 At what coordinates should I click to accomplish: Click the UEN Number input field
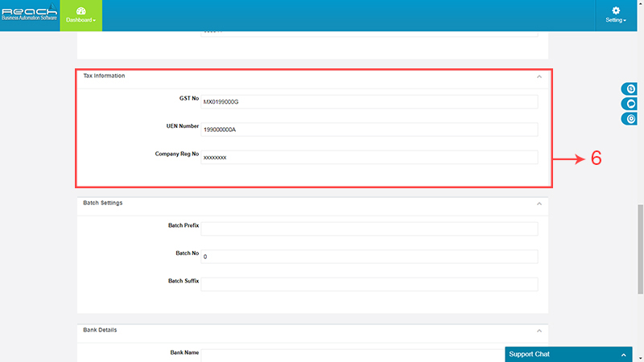pyautogui.click(x=369, y=130)
